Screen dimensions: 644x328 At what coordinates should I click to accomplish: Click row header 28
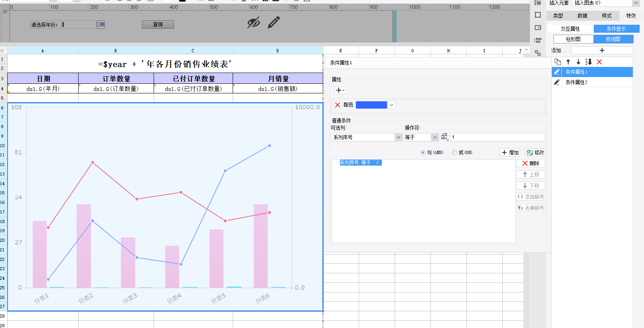tap(3, 316)
